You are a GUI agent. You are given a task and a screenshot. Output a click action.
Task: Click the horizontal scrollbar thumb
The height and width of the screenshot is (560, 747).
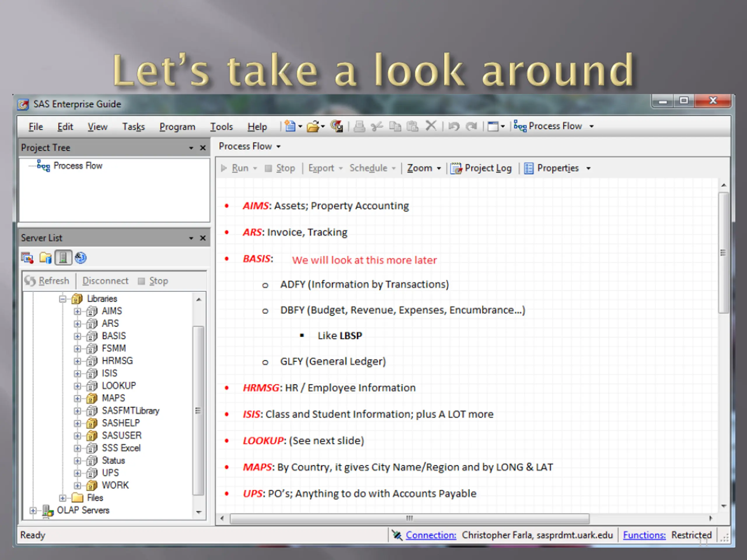(409, 519)
